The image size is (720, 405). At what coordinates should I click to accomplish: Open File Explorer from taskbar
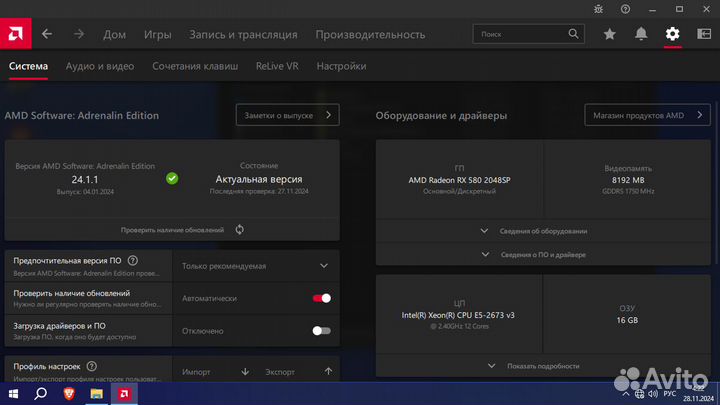96,394
